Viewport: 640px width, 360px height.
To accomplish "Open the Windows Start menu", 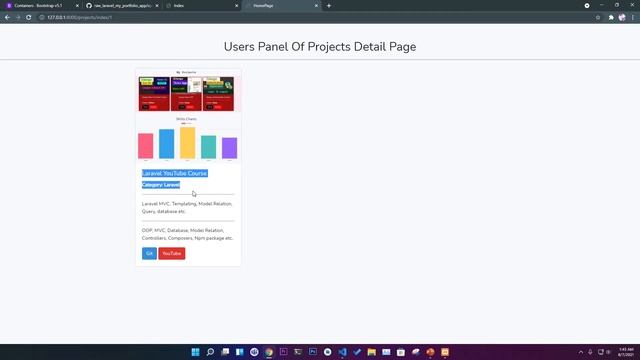I will [196, 352].
